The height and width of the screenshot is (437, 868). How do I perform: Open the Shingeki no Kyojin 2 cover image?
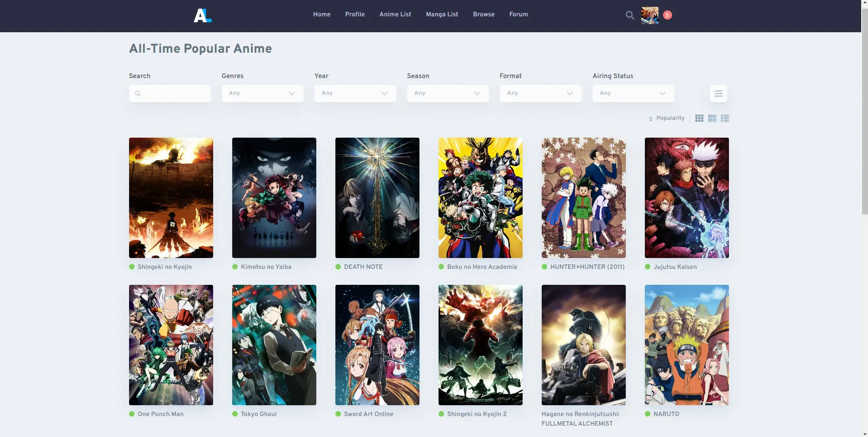[x=480, y=345]
